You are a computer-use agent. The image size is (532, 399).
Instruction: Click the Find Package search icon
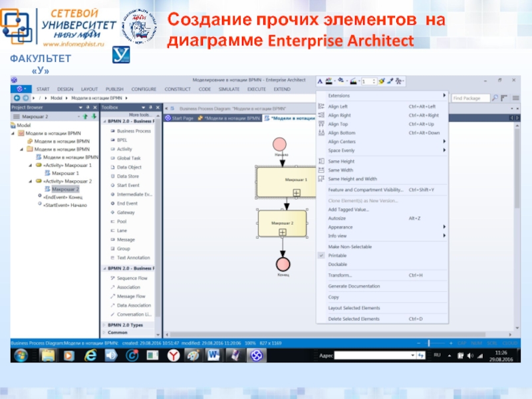click(x=494, y=98)
